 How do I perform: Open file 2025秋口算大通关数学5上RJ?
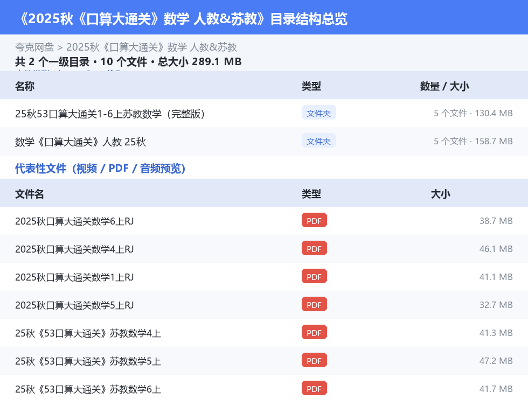(74, 305)
